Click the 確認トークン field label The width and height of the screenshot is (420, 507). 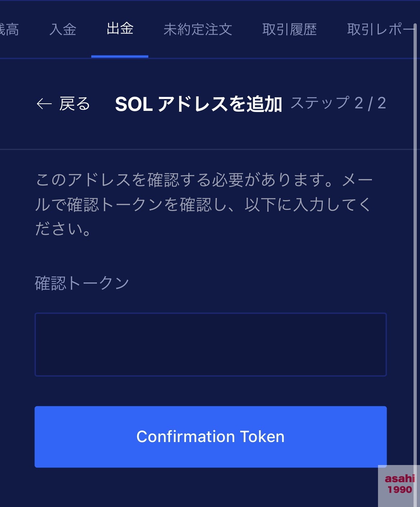point(82,283)
